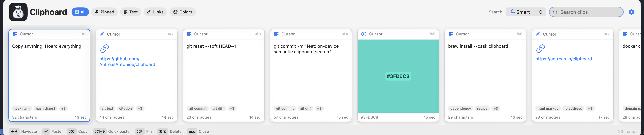Filter clips by Colors

click(x=182, y=12)
